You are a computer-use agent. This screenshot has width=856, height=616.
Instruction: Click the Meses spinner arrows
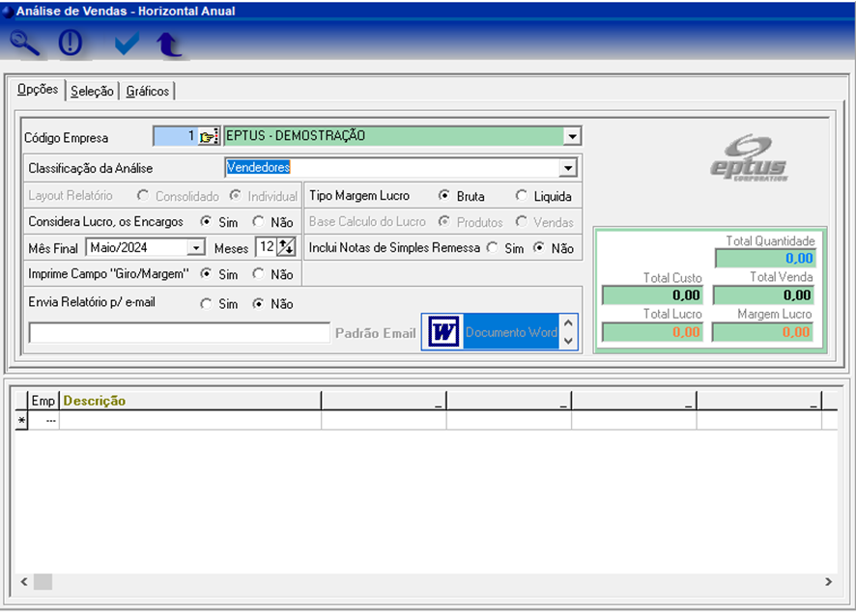tap(286, 247)
